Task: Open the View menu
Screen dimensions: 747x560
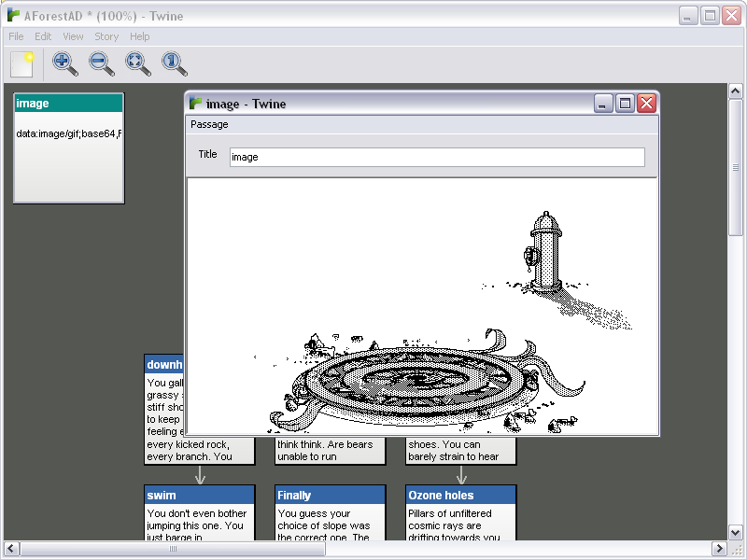Action: pos(73,36)
